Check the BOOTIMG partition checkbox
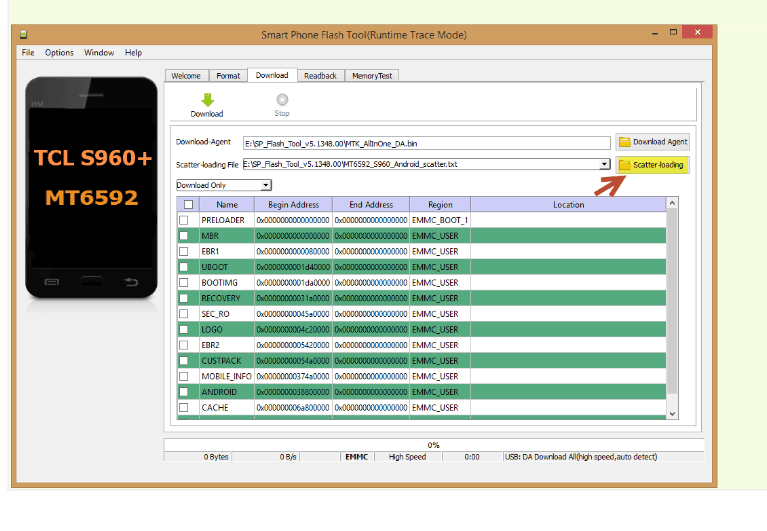The image size is (767, 531). pos(183,283)
